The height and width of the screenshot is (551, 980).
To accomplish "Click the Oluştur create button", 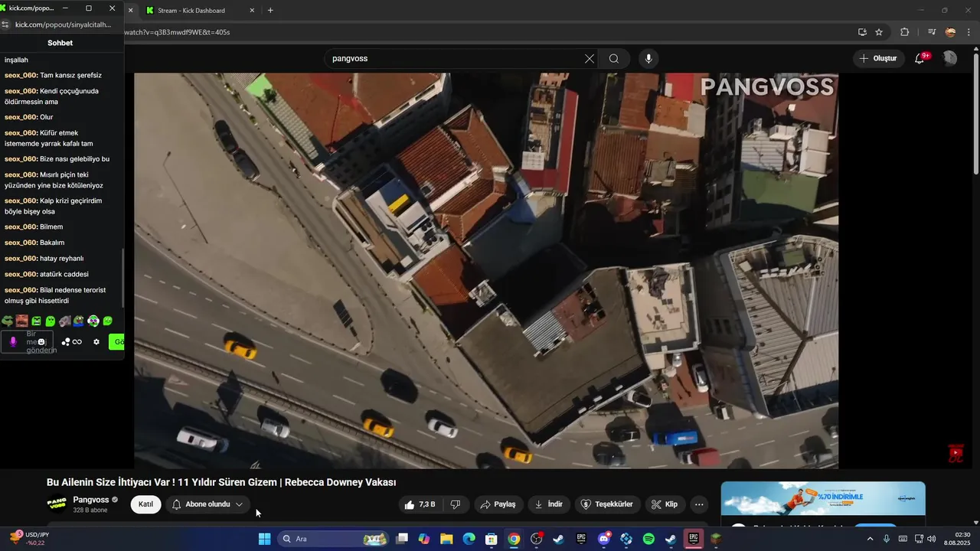I will click(x=878, y=58).
